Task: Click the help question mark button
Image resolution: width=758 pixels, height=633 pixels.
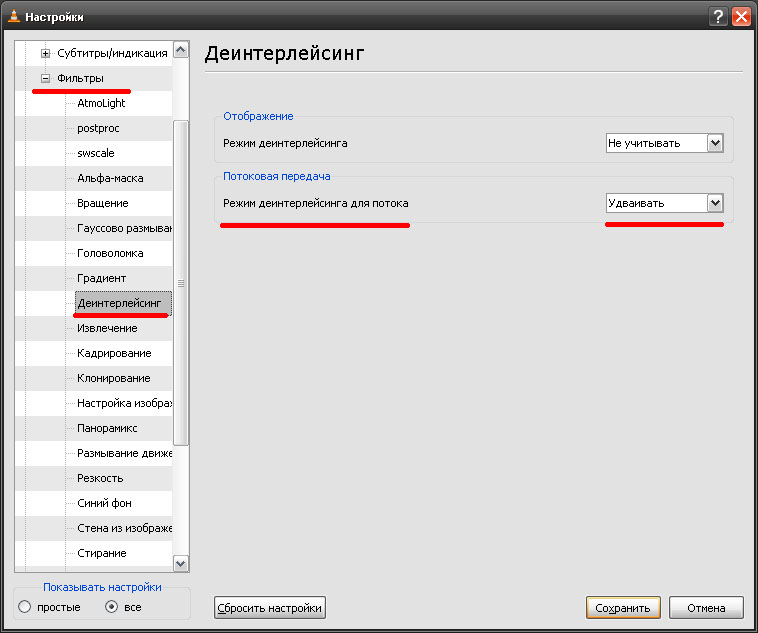Action: [718, 16]
